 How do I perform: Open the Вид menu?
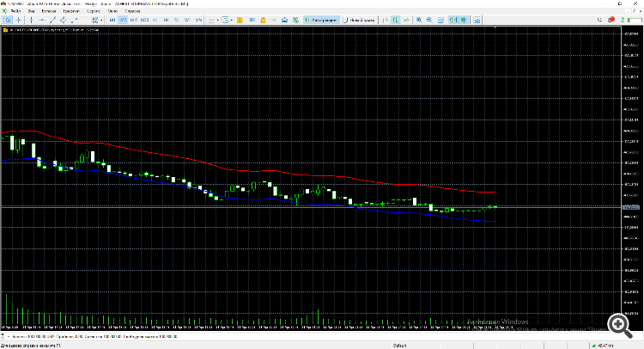click(x=31, y=11)
